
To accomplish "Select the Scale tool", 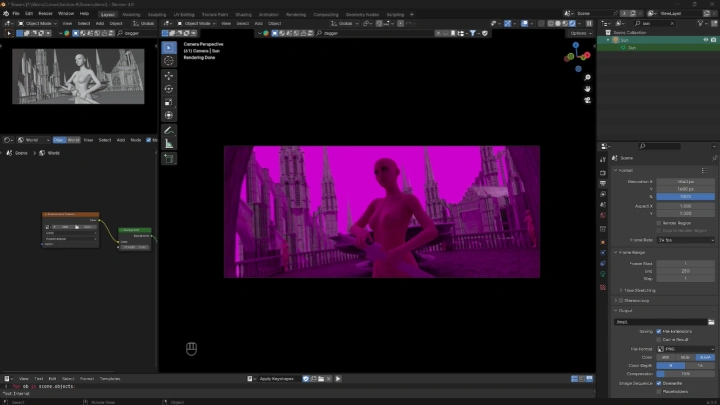I will coord(169,102).
